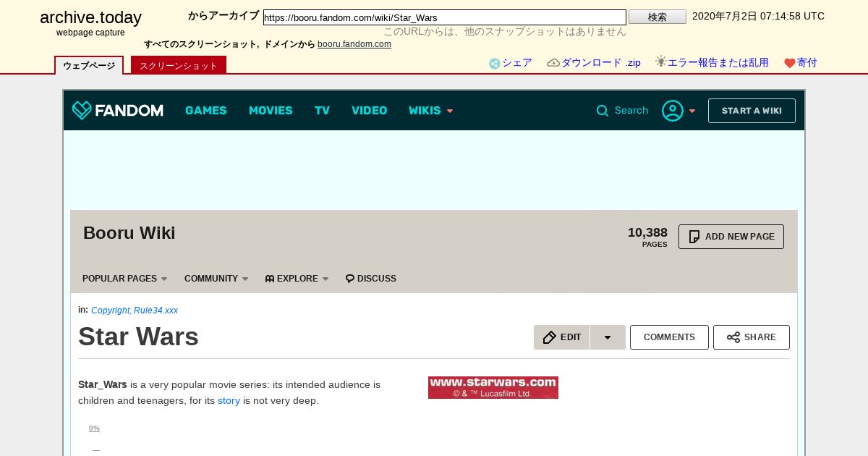Click the Search text in Fandom header
This screenshot has width=868, height=456.
[631, 111]
